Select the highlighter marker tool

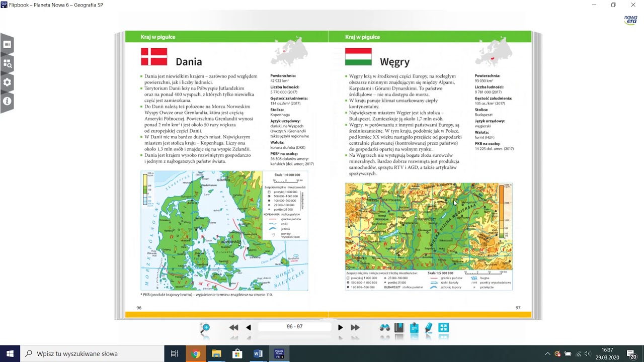point(429,328)
